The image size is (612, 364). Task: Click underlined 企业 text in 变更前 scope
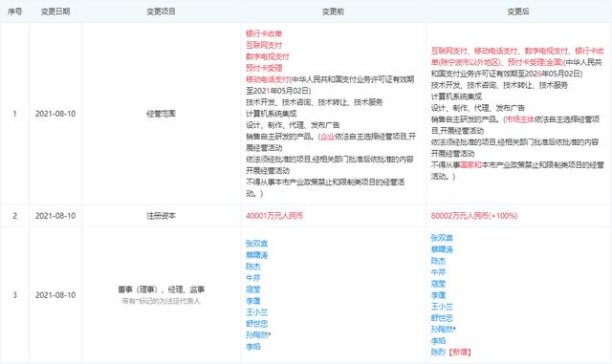pos(328,137)
